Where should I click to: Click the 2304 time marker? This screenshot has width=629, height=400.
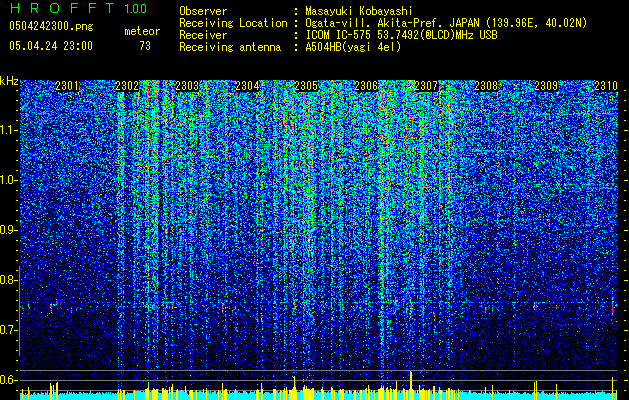(247, 86)
